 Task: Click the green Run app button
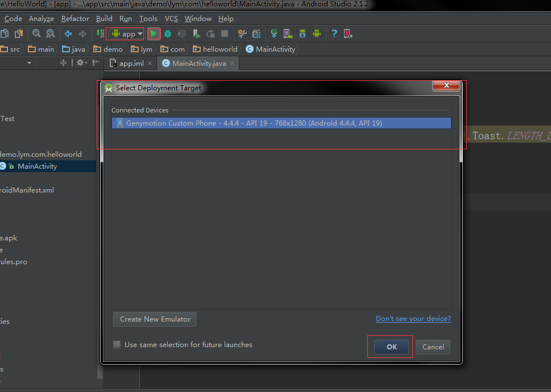(x=154, y=34)
